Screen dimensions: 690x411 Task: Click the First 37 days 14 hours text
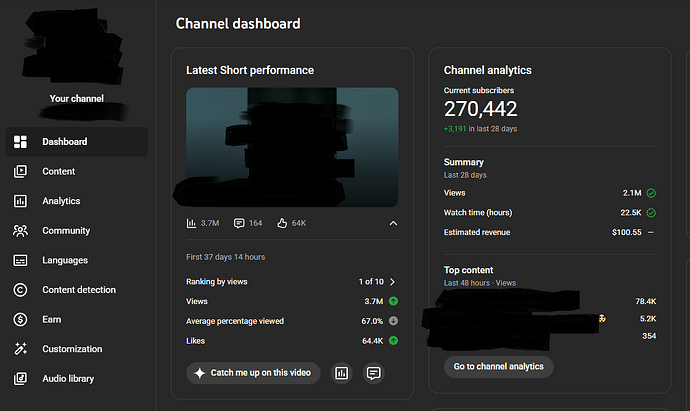[225, 257]
